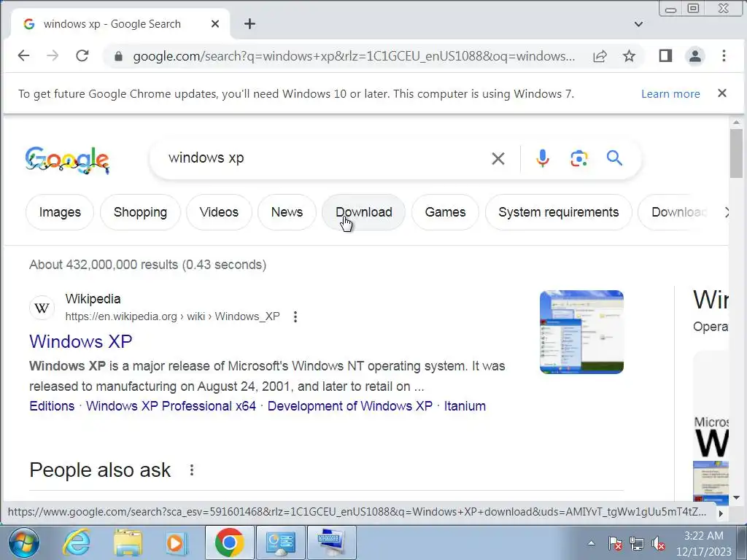Open the Windows Start menu orb
Viewport: 747px width, 560px height.
(x=24, y=542)
